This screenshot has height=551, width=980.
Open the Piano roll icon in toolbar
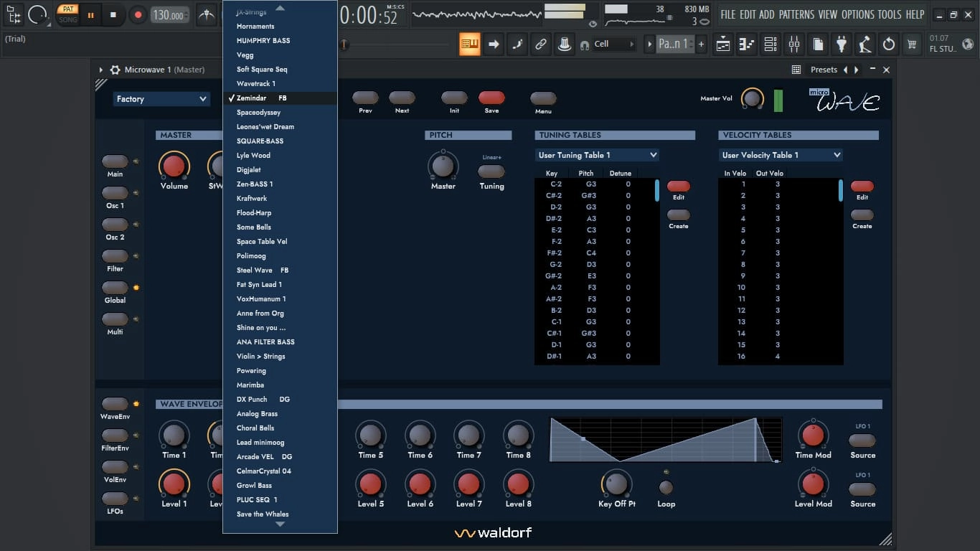[x=747, y=44]
